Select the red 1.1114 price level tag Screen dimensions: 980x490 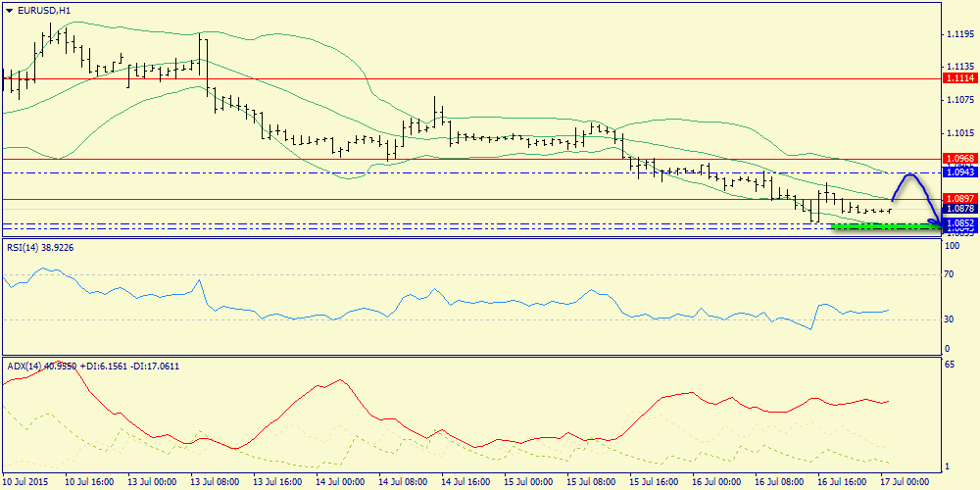(x=958, y=77)
